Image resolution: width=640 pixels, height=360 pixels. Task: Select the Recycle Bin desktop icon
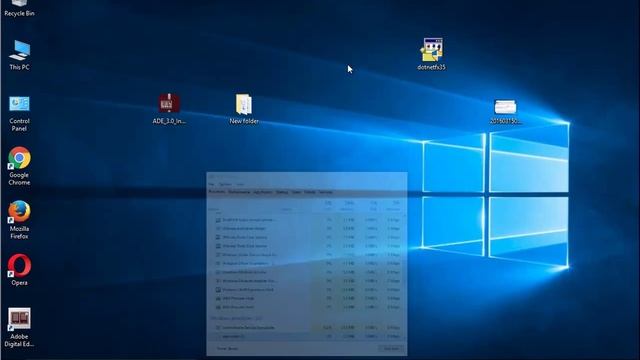tap(19, 7)
